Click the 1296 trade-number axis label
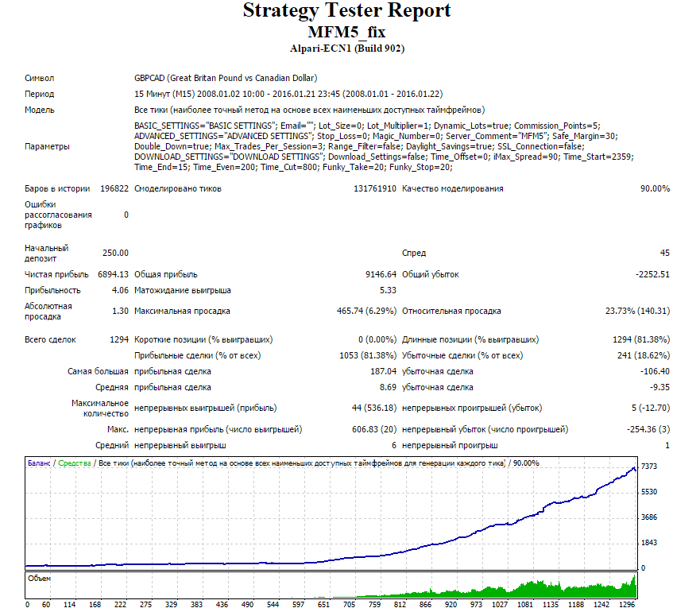The width and height of the screenshot is (700, 608). pyautogui.click(x=627, y=605)
